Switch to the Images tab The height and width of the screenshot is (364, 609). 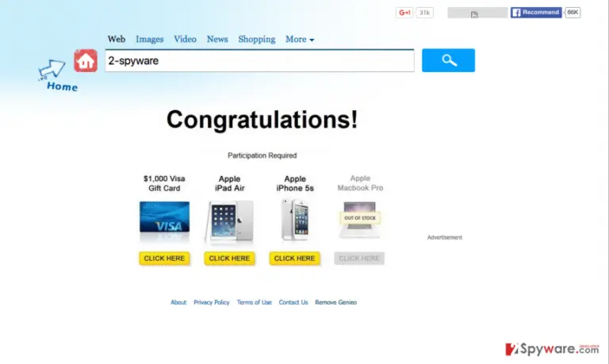pyautogui.click(x=150, y=39)
